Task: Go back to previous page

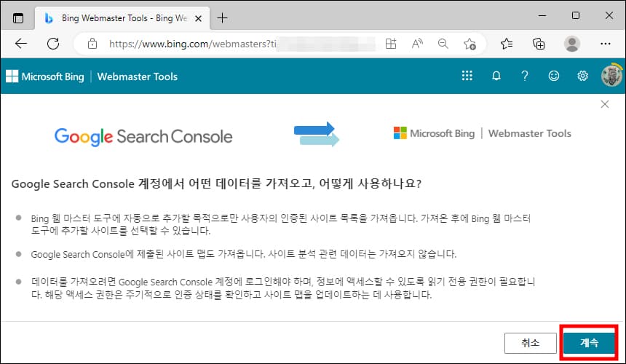Action: [21, 44]
